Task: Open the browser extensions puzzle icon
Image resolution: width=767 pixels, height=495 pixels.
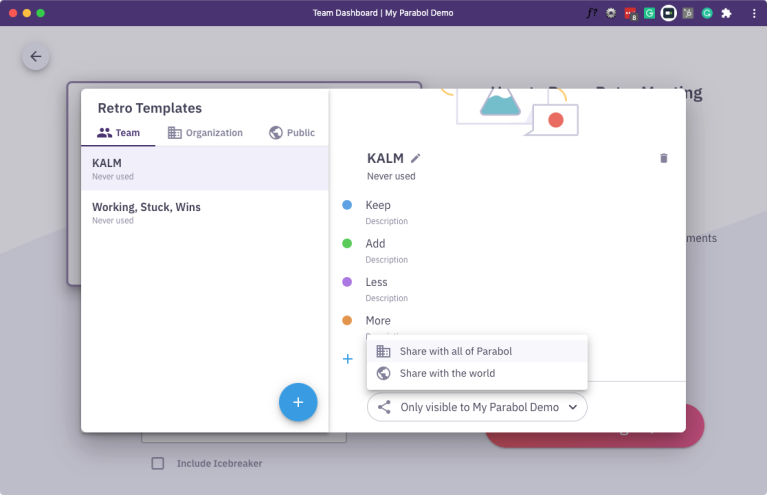Action: (726, 14)
